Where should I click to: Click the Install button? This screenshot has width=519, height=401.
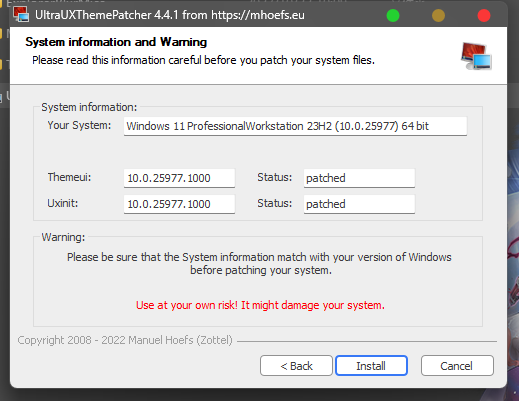pyautogui.click(x=371, y=366)
